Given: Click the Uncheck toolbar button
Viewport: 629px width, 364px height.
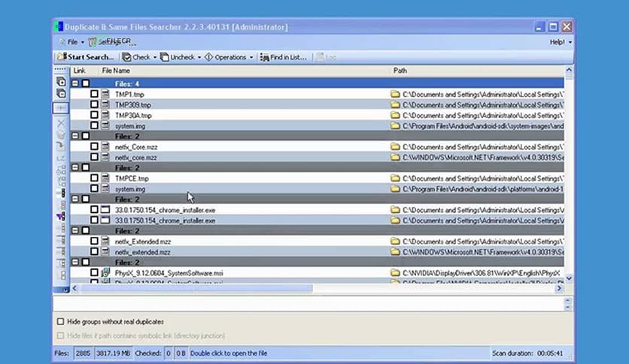Looking at the screenshot, I should point(178,57).
